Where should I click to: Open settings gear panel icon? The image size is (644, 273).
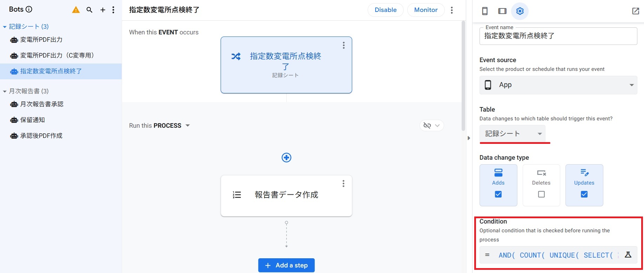520,11
